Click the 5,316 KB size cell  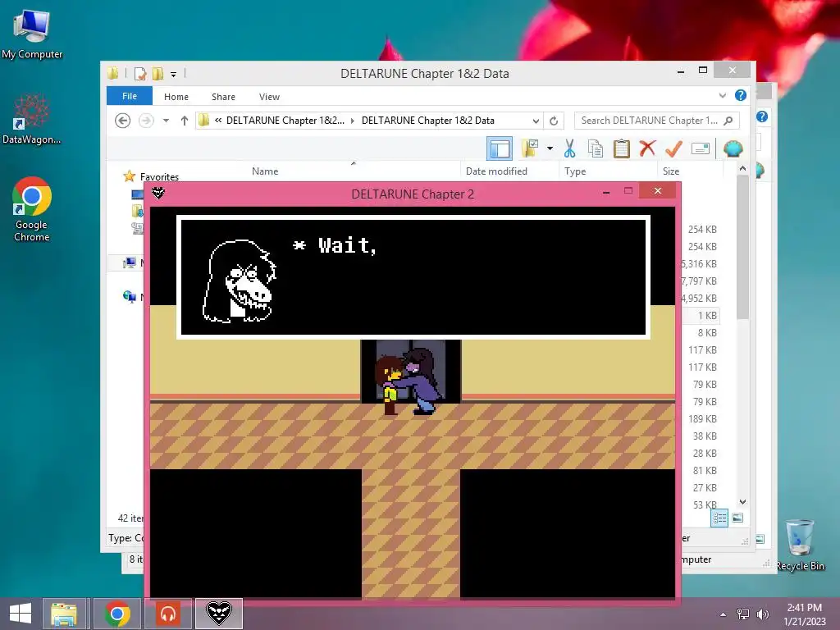pos(699,264)
